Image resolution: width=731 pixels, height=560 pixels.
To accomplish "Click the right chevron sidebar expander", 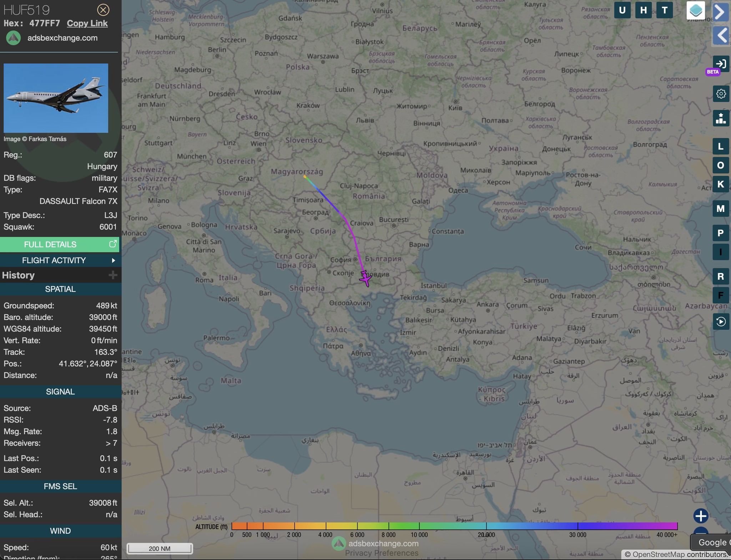I will (721, 12).
